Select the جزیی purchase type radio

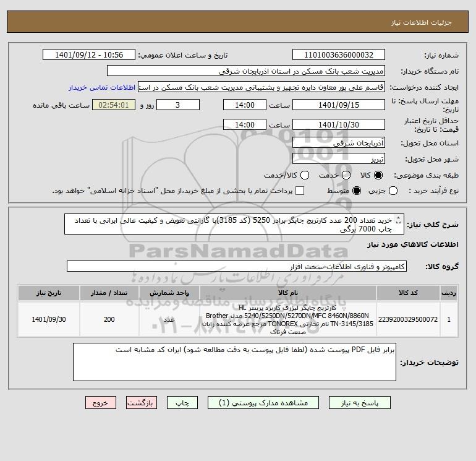tap(393, 191)
